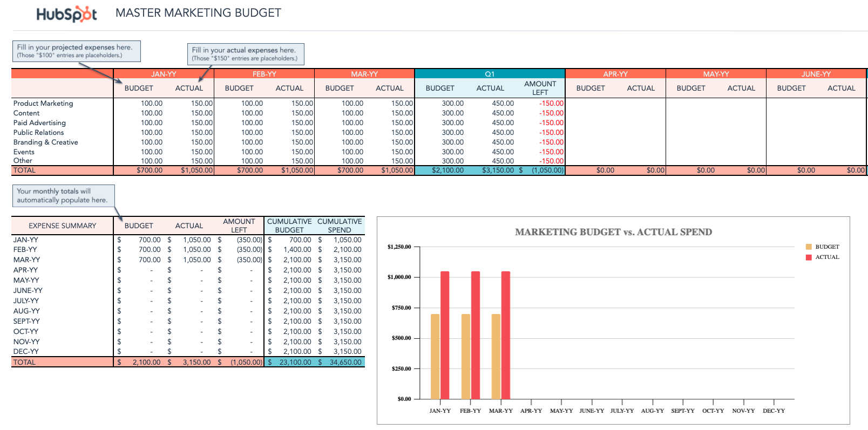Click TOTAL row label in expense summary

tap(24, 362)
